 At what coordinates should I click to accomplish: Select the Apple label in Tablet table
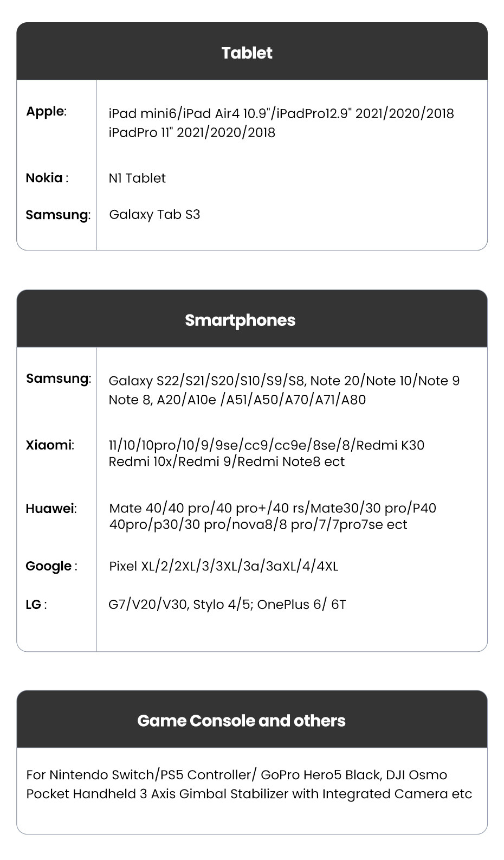[46, 112]
